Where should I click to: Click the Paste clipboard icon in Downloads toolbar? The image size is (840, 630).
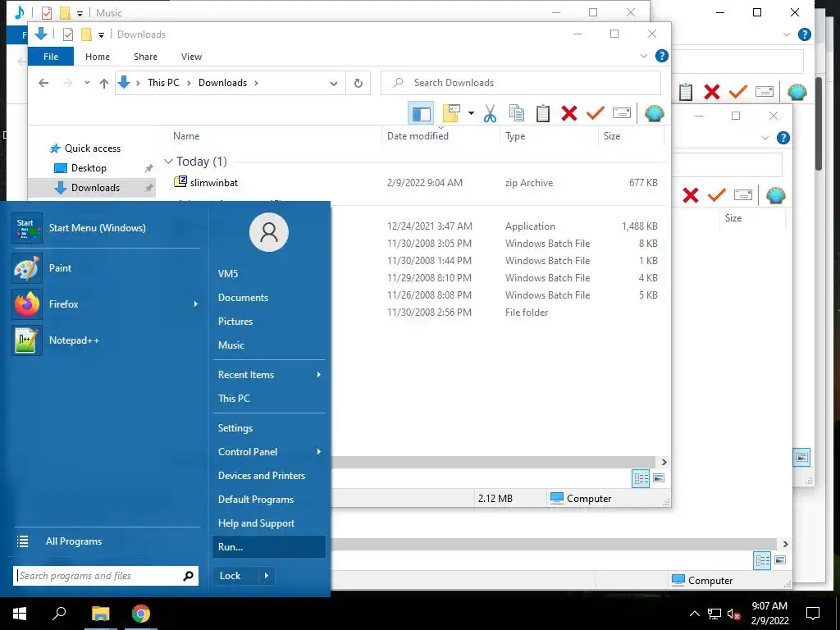coord(543,113)
